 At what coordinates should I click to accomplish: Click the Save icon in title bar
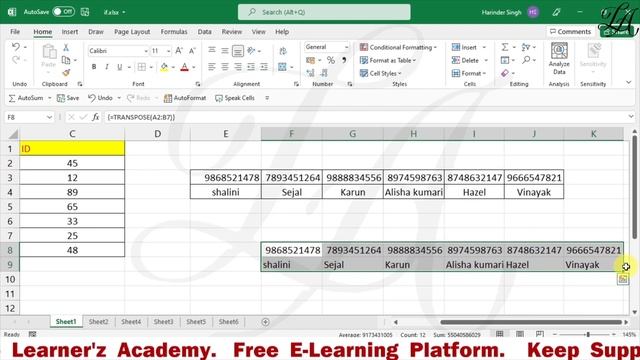85,12
